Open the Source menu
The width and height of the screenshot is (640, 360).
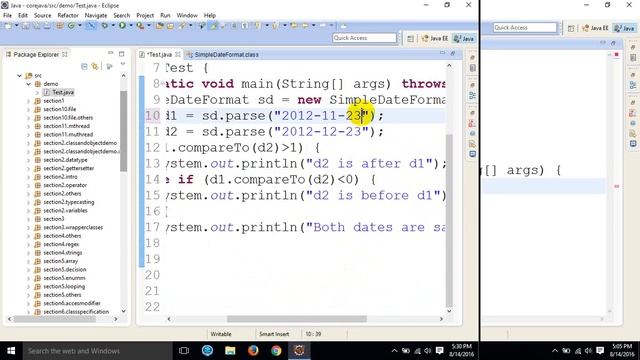[42, 15]
